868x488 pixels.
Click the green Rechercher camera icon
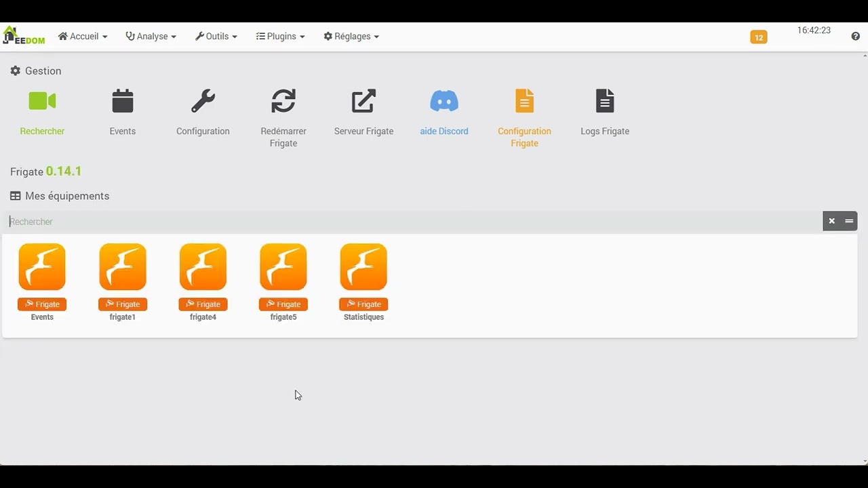click(42, 101)
